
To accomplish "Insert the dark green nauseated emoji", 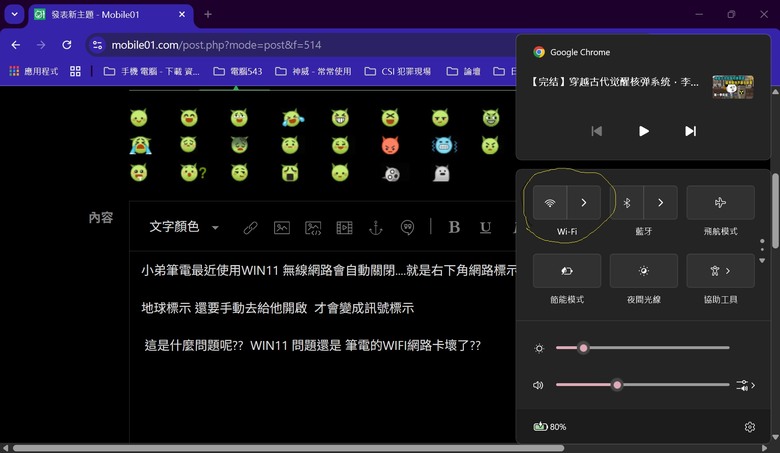I will tap(239, 145).
